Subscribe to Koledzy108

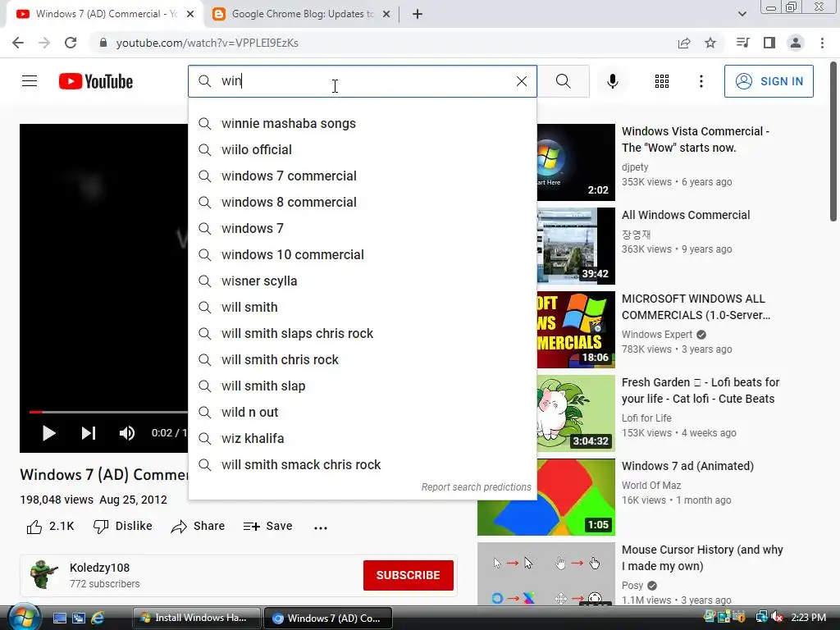(x=409, y=575)
